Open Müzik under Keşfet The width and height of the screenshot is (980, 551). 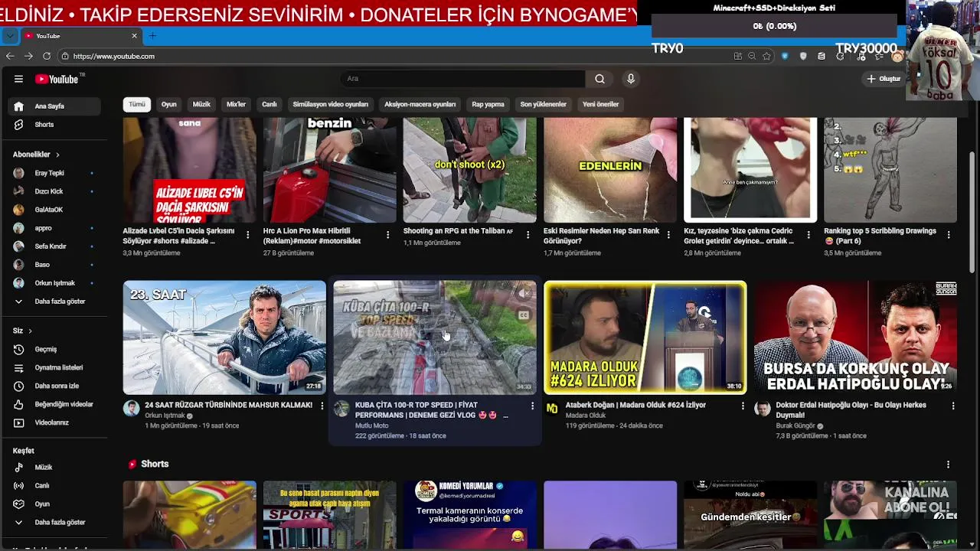[54, 468]
